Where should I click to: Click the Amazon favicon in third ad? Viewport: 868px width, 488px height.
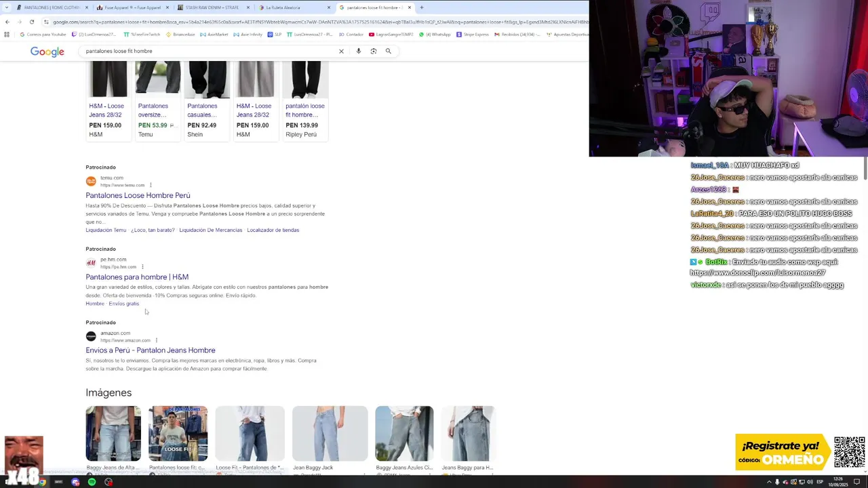91,336
